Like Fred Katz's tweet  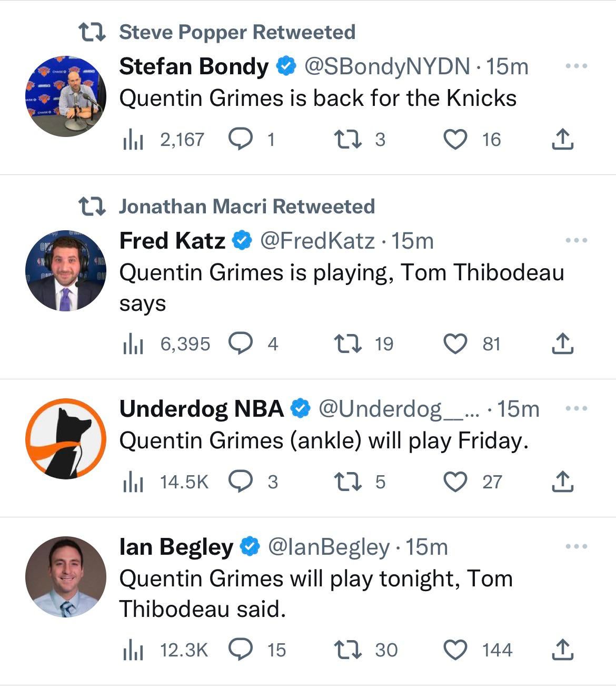(x=455, y=344)
